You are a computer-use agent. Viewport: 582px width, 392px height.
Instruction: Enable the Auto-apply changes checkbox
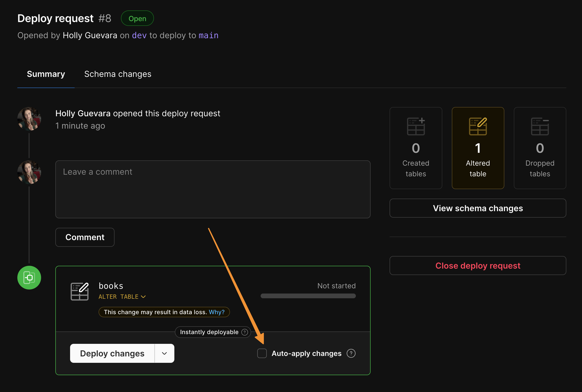click(x=262, y=353)
